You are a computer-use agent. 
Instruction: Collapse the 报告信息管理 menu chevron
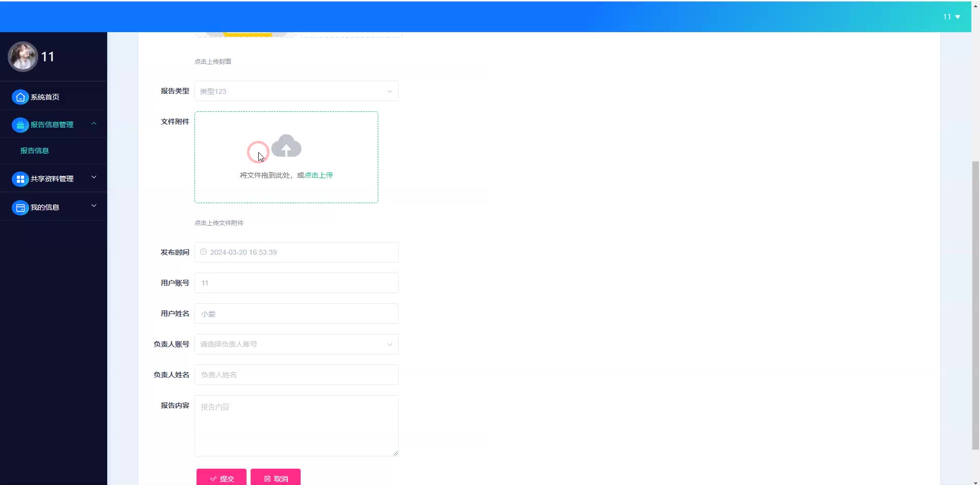tap(94, 124)
